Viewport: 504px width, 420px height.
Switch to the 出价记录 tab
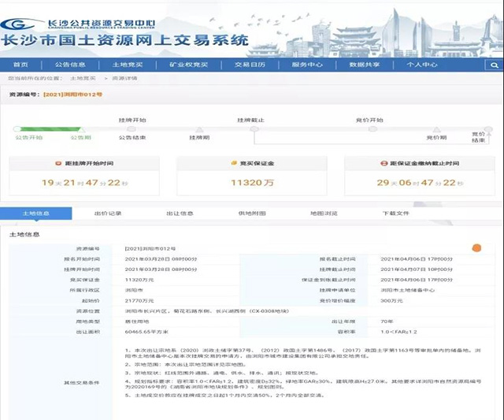(x=107, y=214)
